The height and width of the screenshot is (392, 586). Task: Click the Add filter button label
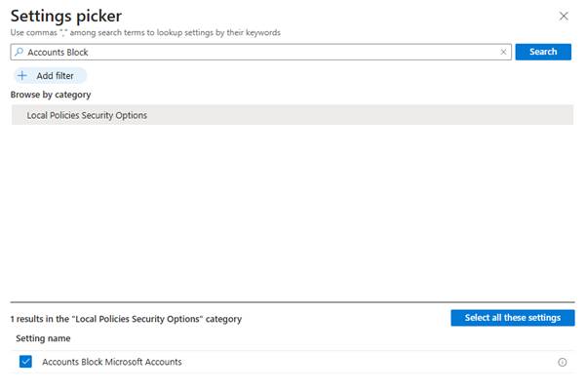pos(58,75)
